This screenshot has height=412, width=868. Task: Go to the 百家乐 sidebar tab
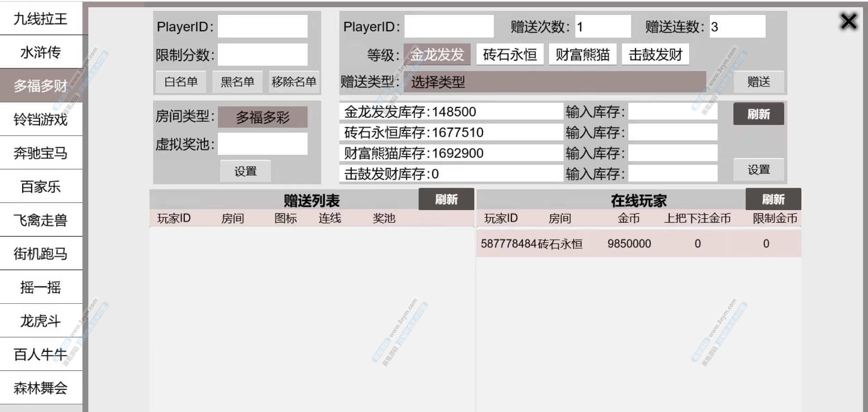pyautogui.click(x=41, y=187)
